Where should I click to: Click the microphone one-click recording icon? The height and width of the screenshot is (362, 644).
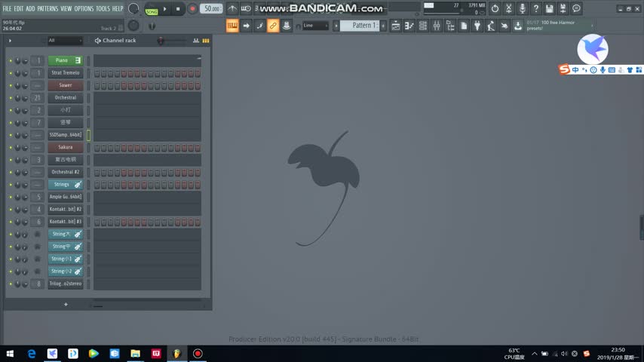pos(522,8)
